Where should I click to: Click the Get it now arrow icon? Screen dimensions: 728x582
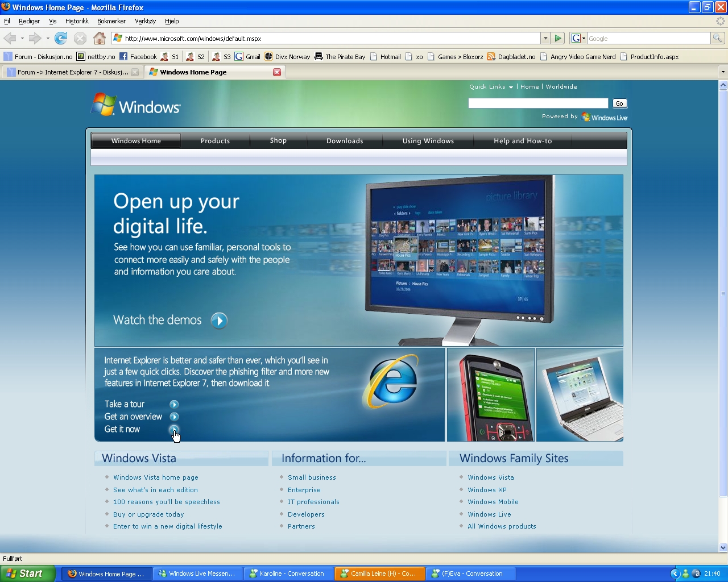point(174,429)
